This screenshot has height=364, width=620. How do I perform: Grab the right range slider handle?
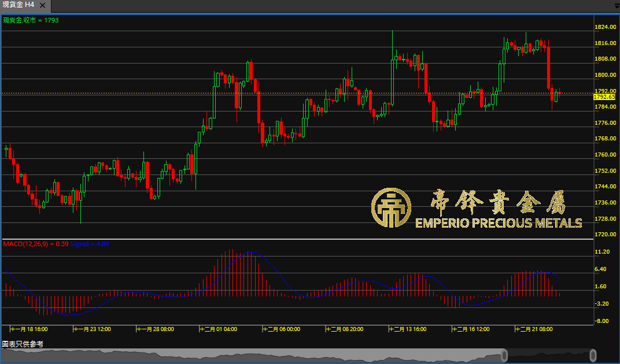593,355
